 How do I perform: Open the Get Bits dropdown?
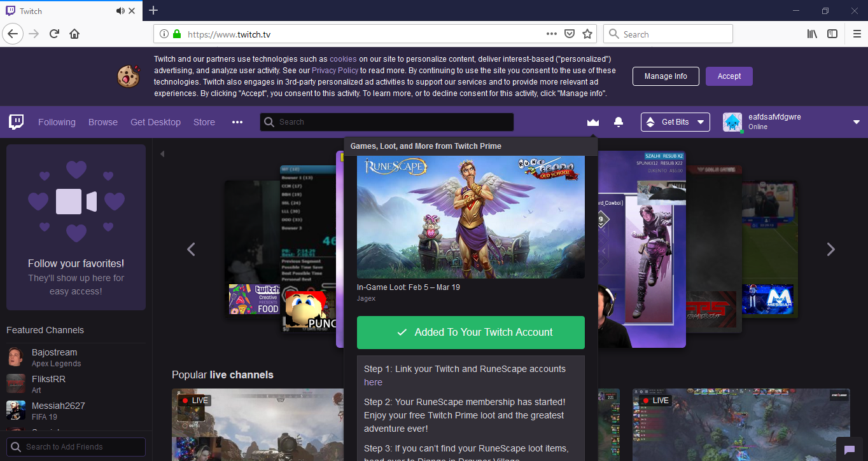pos(675,122)
